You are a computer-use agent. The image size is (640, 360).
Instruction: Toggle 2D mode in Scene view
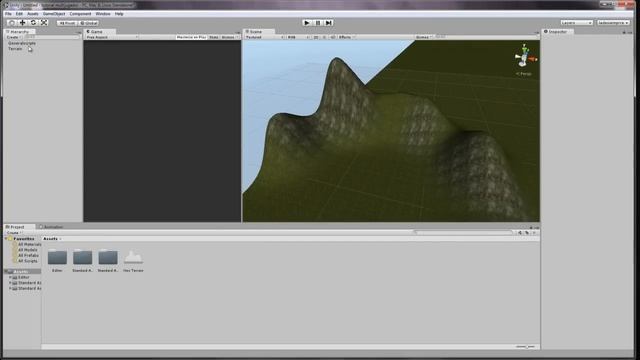pos(316,37)
